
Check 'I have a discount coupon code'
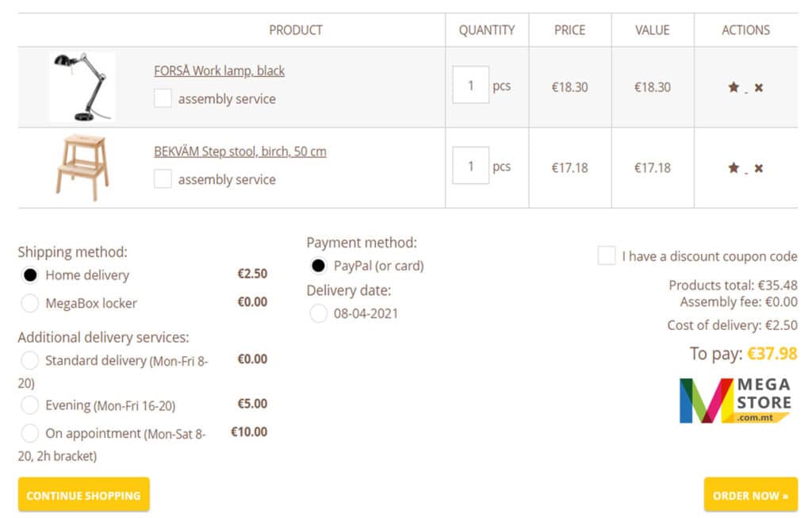click(x=607, y=256)
